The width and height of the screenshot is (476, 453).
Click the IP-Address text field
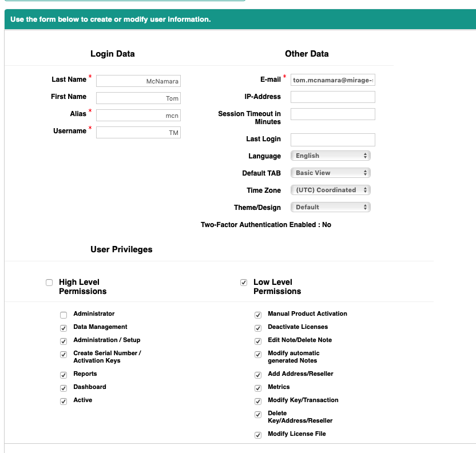pos(333,97)
